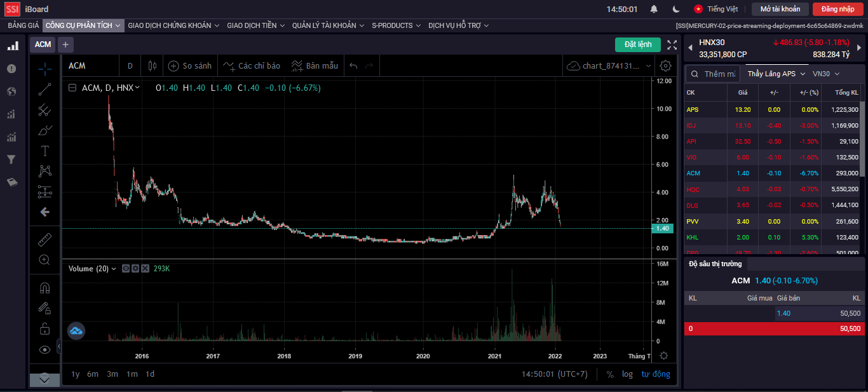Open GIAO DỊCH CHỨNG KHOÁN menu
This screenshot has height=392, width=868.
[173, 25]
